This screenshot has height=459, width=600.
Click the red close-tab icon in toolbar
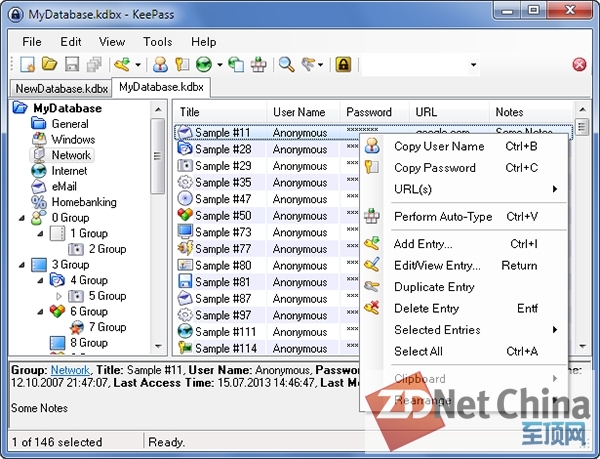[579, 64]
